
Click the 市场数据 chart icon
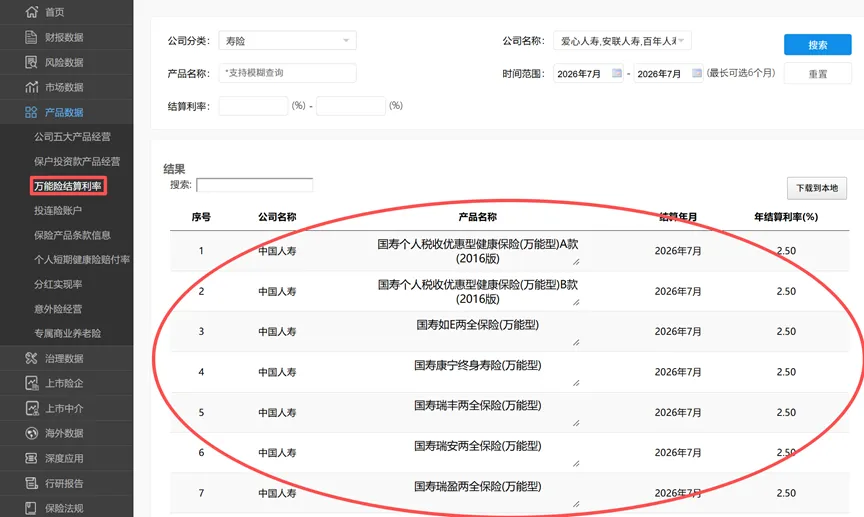[31, 87]
